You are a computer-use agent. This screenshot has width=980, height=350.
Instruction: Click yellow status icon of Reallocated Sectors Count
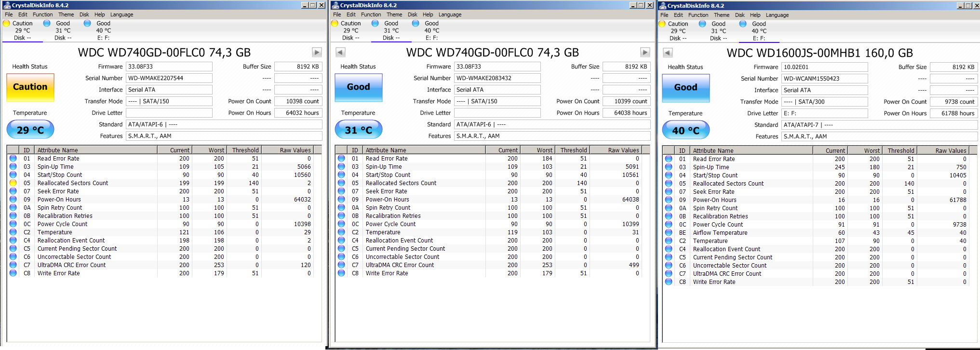[13, 183]
